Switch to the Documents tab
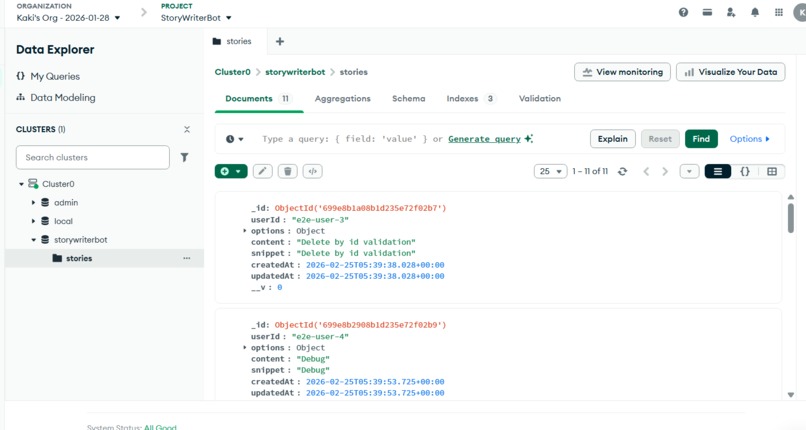806x430 pixels. click(259, 99)
